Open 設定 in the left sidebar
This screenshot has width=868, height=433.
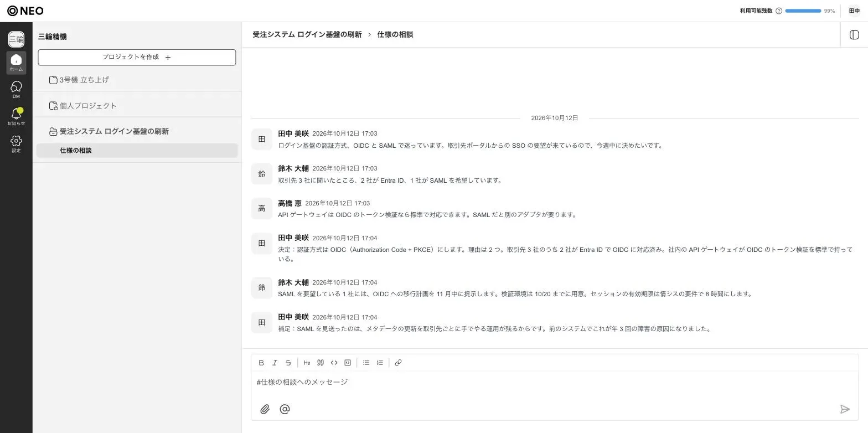click(16, 144)
